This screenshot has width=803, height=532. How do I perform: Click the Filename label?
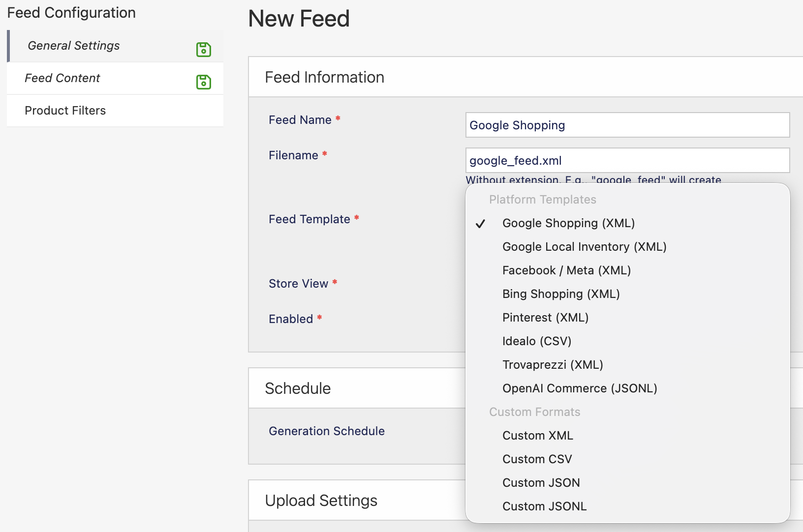pos(293,155)
